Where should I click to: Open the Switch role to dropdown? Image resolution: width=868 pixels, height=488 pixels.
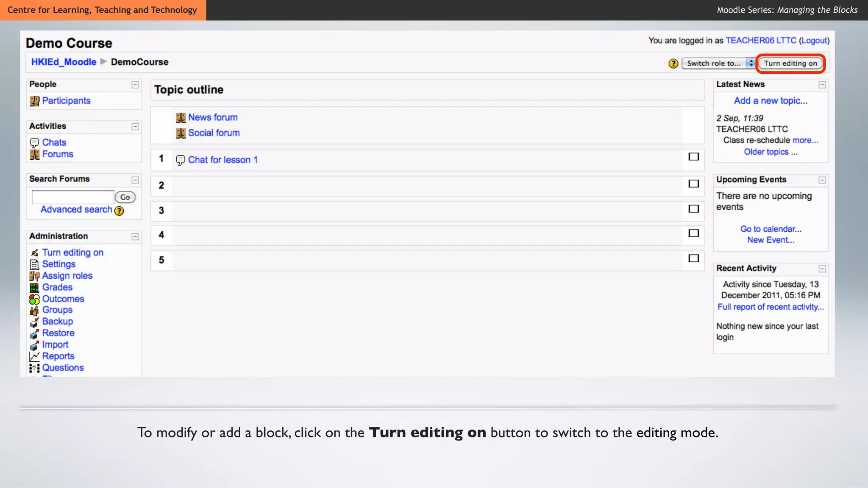[x=718, y=64]
